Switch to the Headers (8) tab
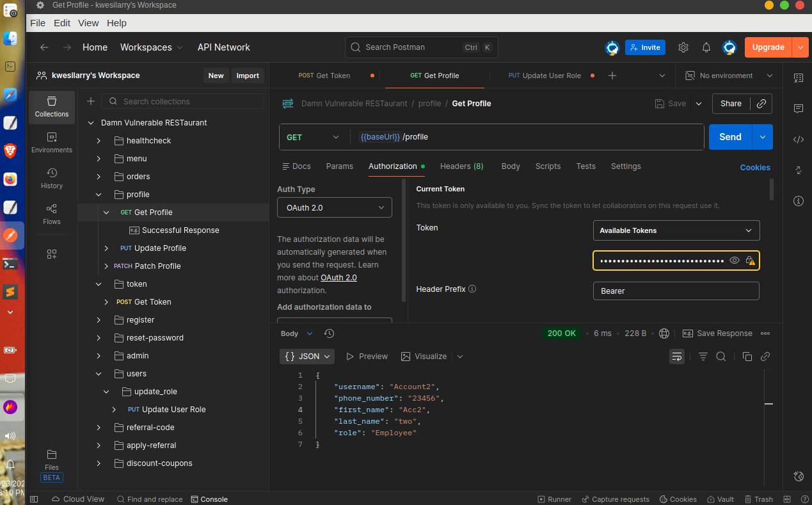This screenshot has height=505, width=812. (461, 166)
